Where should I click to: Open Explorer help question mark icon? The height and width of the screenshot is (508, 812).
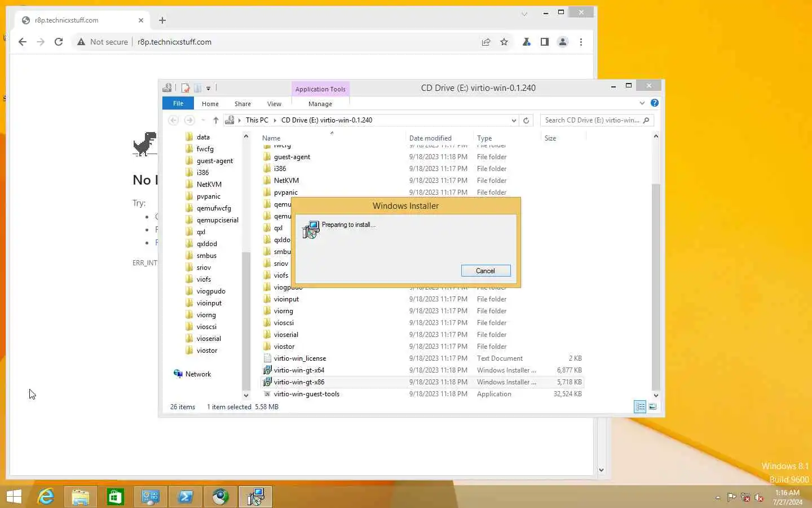coord(654,103)
